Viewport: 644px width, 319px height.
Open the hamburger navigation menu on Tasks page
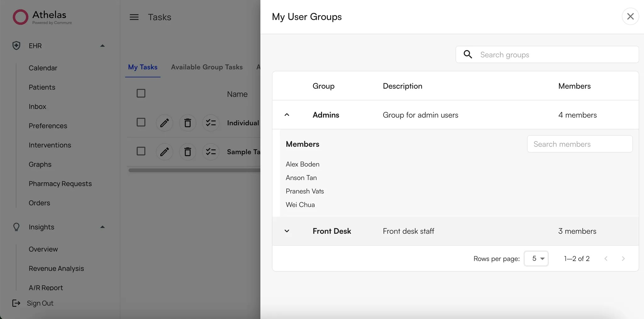point(134,17)
